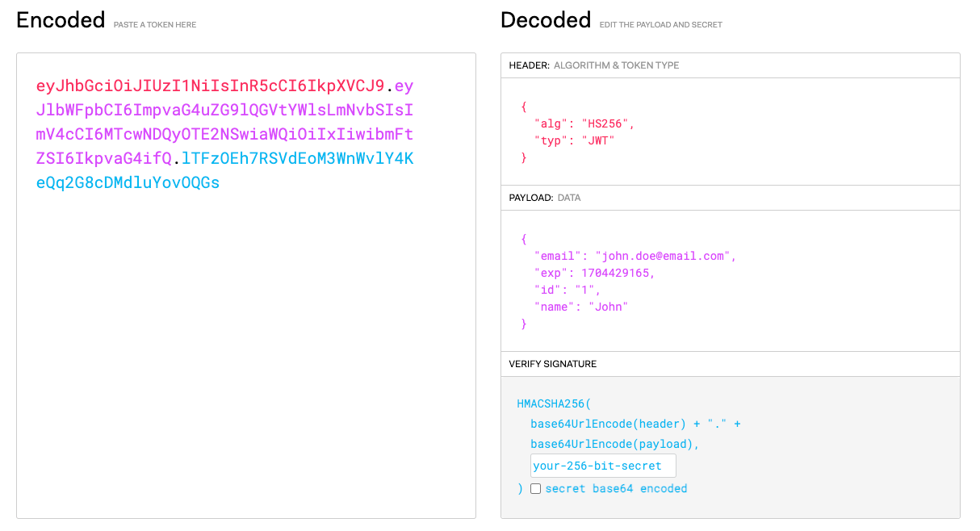Click the Encoded heading
The image size is (980, 531).
(x=61, y=20)
